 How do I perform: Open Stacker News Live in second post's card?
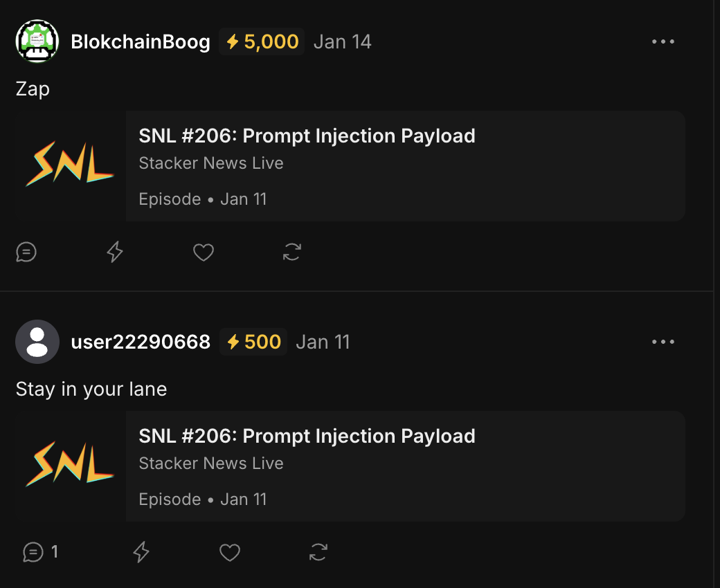tap(211, 463)
